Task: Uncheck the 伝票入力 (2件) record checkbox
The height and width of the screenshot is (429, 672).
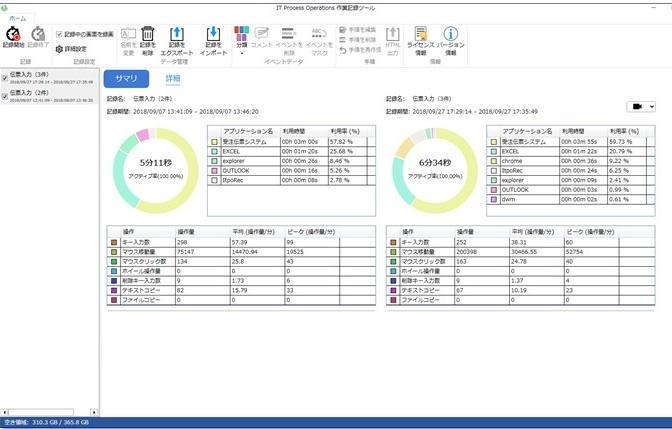Action: click(6, 95)
